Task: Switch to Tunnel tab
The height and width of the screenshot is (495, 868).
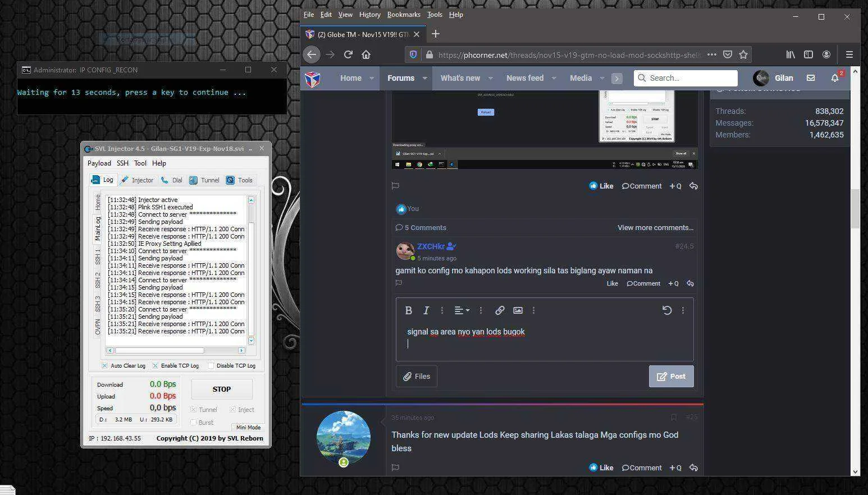Action: point(204,180)
